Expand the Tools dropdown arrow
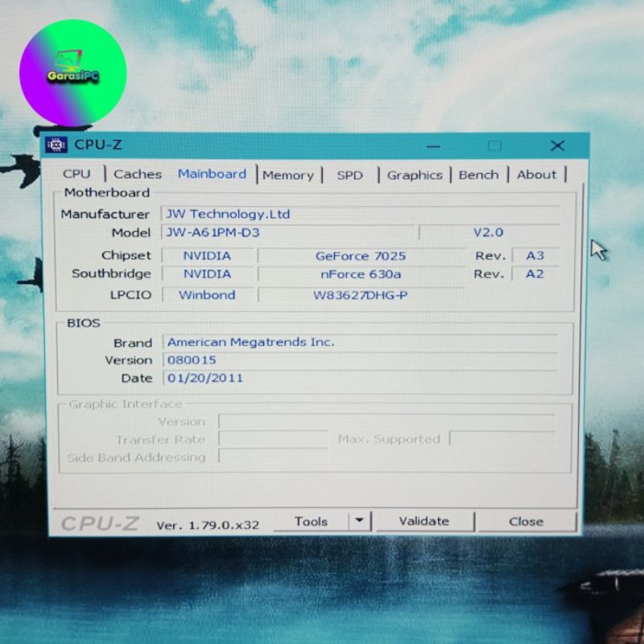The height and width of the screenshot is (644, 644). point(359,521)
